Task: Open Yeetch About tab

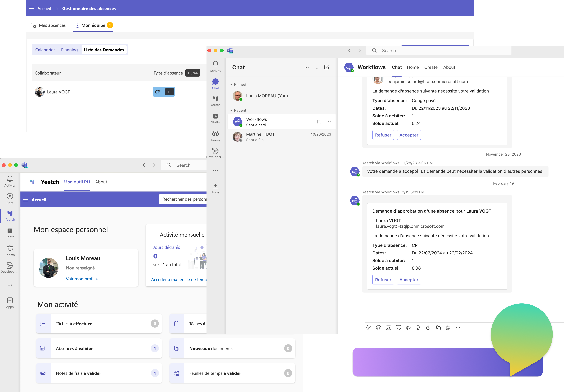Action: [101, 182]
